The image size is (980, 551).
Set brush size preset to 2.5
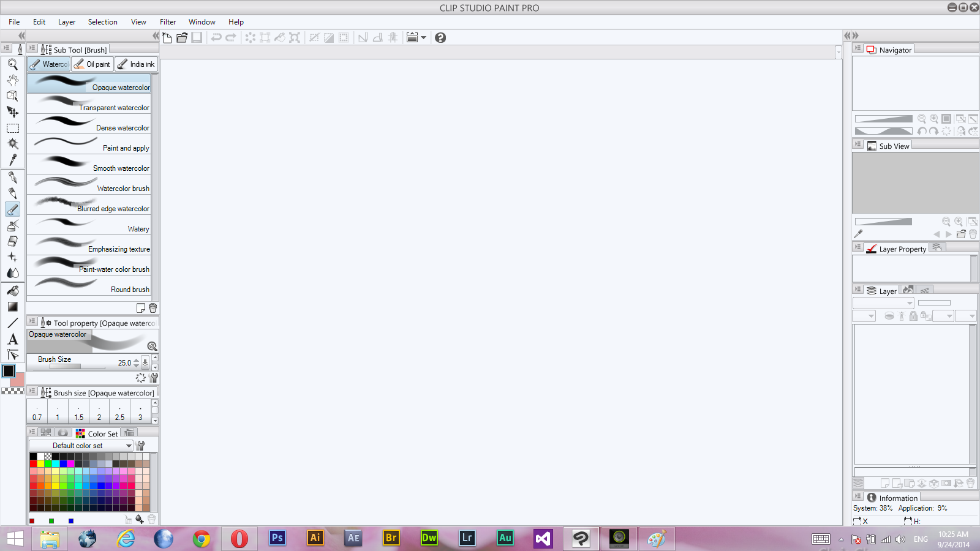coord(120,411)
